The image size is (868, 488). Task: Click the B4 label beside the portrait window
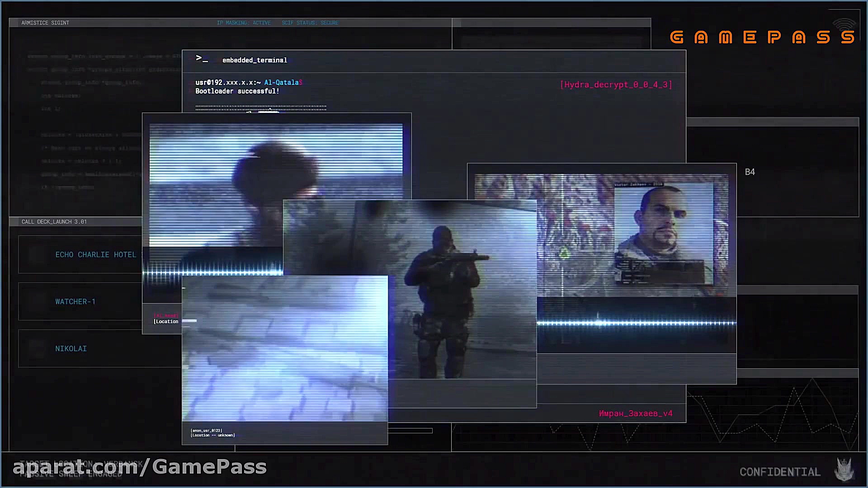coord(750,172)
